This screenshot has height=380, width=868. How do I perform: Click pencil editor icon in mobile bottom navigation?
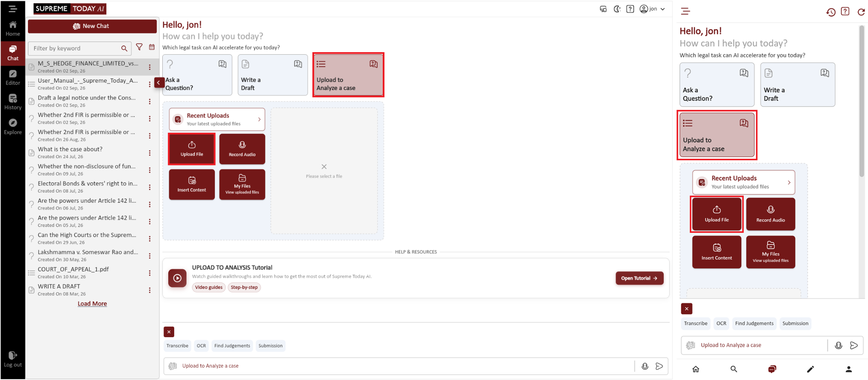click(810, 369)
